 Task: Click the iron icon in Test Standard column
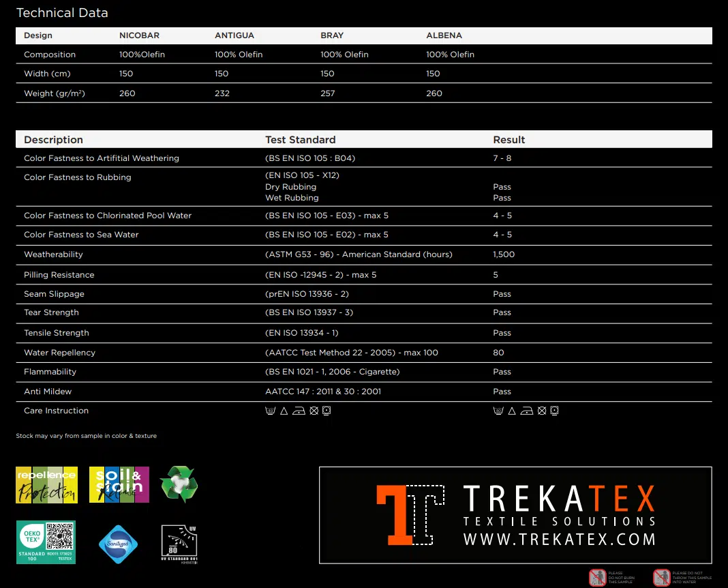(x=299, y=411)
